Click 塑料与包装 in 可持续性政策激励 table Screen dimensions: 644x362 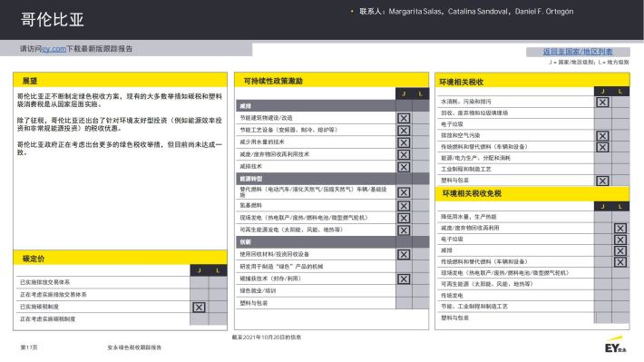253,303
